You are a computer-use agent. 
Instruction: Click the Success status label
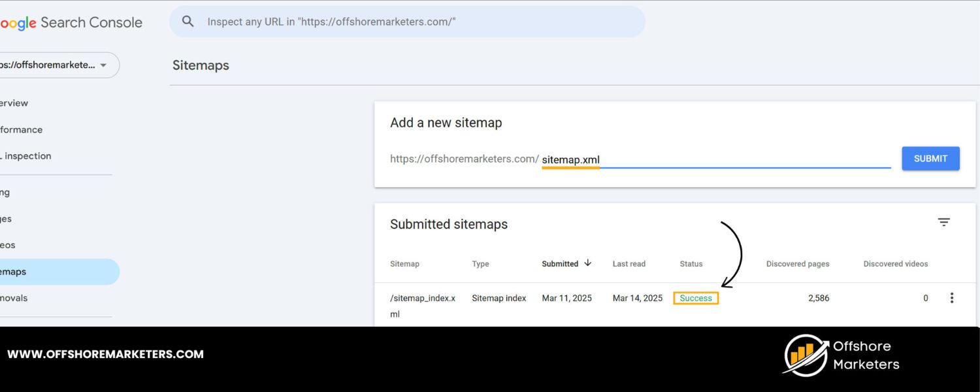695,297
